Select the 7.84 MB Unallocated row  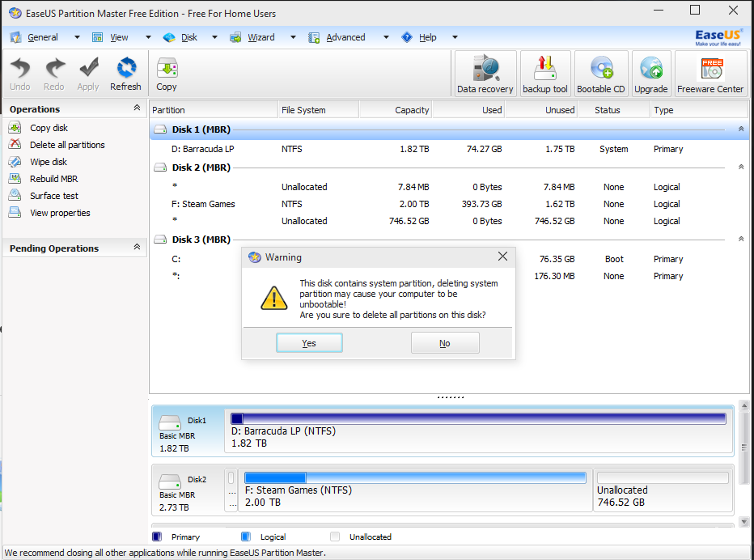click(x=449, y=187)
